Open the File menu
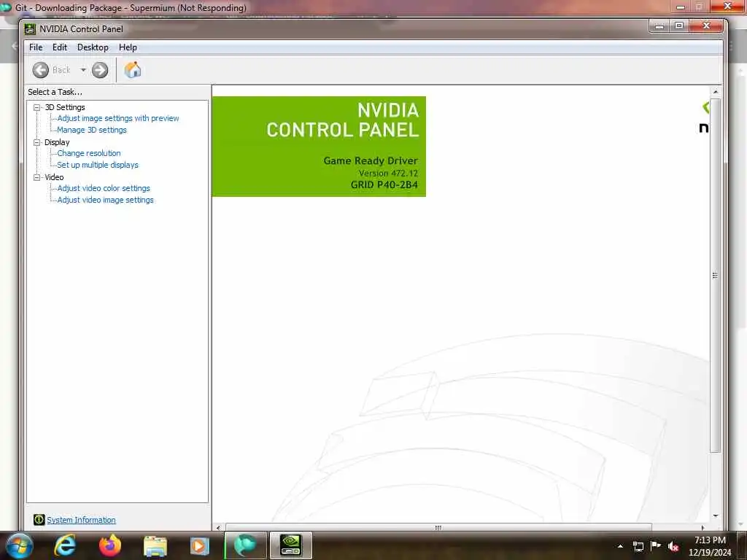Image resolution: width=747 pixels, height=560 pixels. [x=36, y=47]
